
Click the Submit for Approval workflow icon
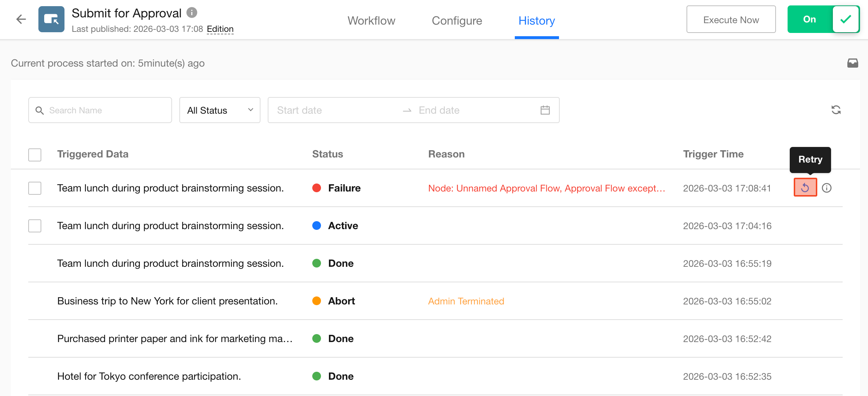[51, 19]
